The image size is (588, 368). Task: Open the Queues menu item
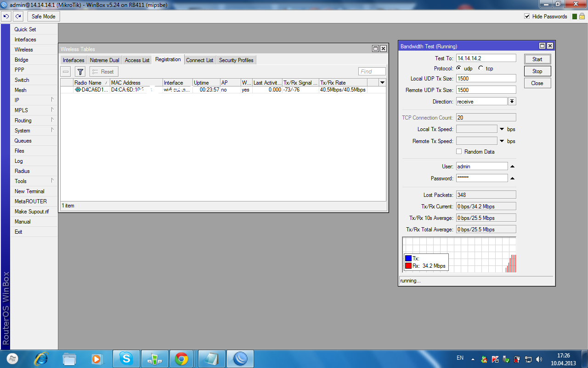pyautogui.click(x=34, y=141)
